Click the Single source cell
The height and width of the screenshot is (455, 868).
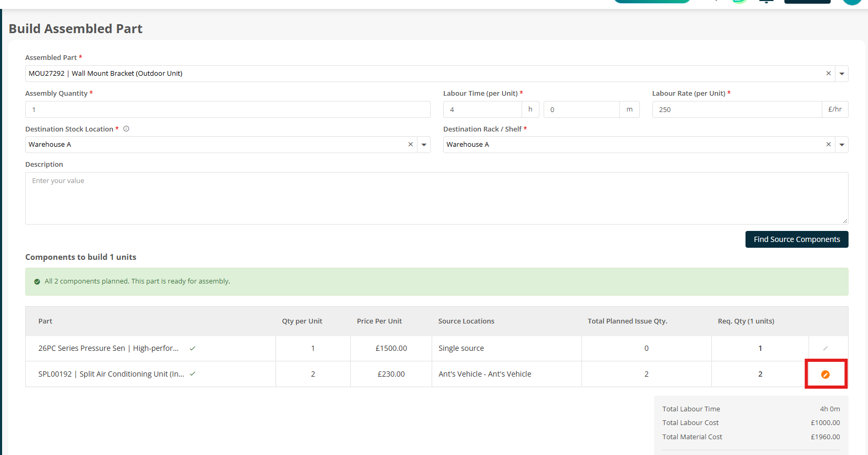507,348
